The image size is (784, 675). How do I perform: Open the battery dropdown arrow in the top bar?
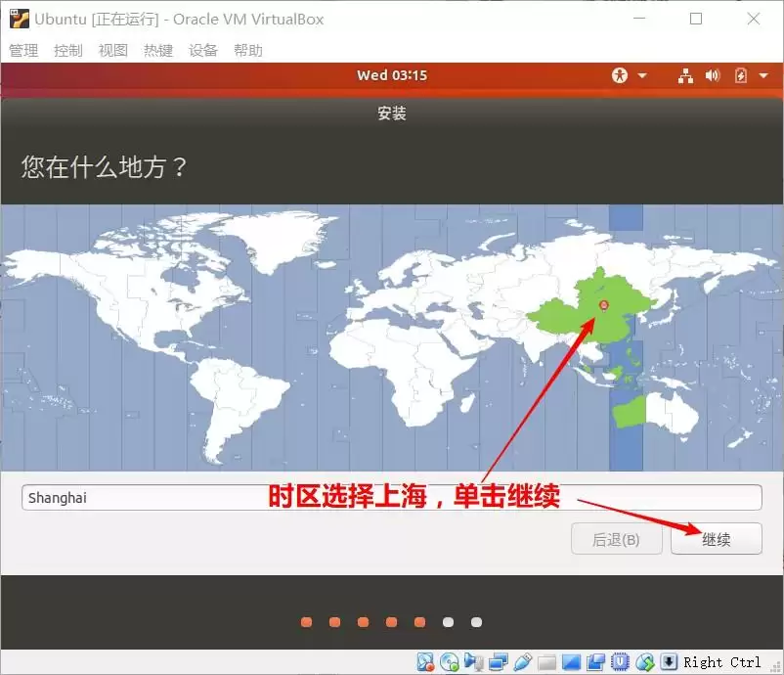pyautogui.click(x=762, y=75)
